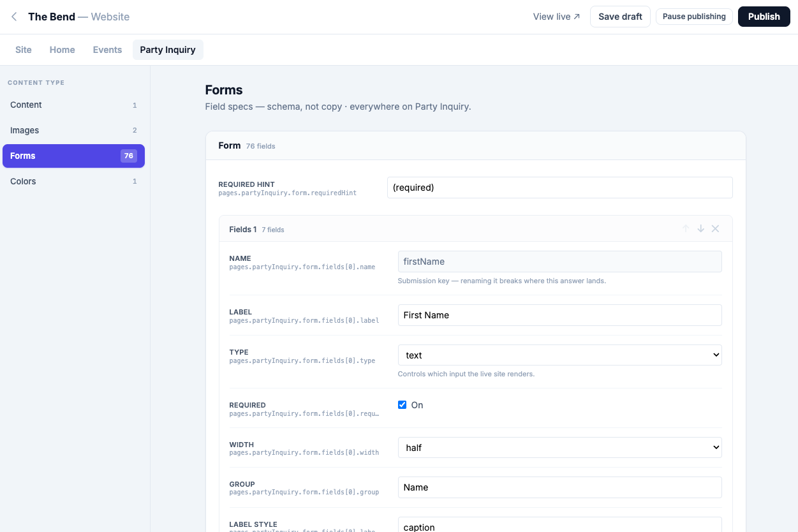
Task: Click the Save draft button
Action: pos(620,17)
